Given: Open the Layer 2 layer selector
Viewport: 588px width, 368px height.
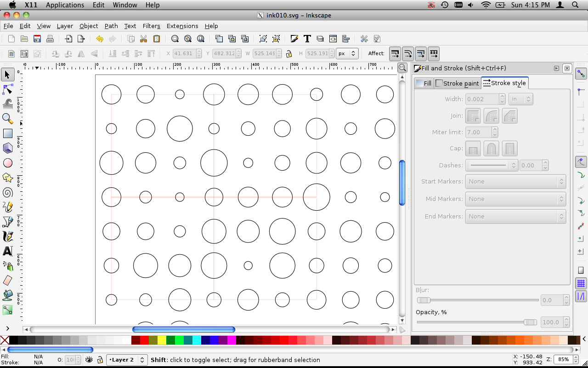Looking at the screenshot, I should (x=127, y=360).
